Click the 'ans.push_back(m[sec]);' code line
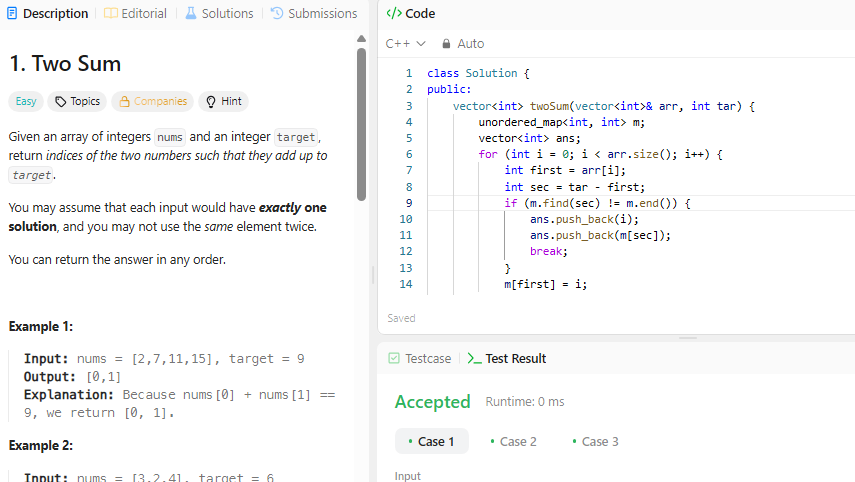855x482 pixels. pos(600,236)
